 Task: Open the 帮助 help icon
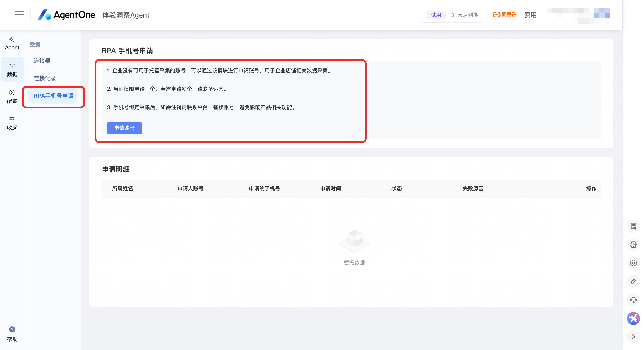tap(12, 334)
